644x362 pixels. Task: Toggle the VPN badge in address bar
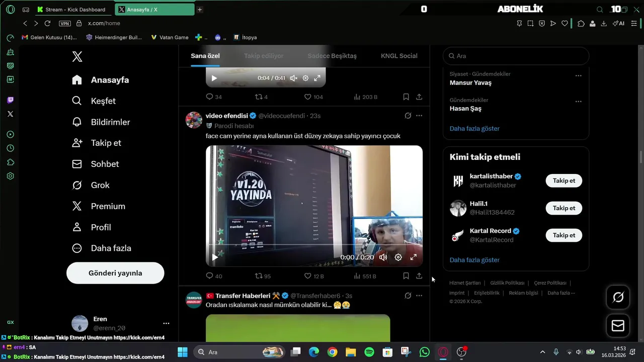[64, 23]
